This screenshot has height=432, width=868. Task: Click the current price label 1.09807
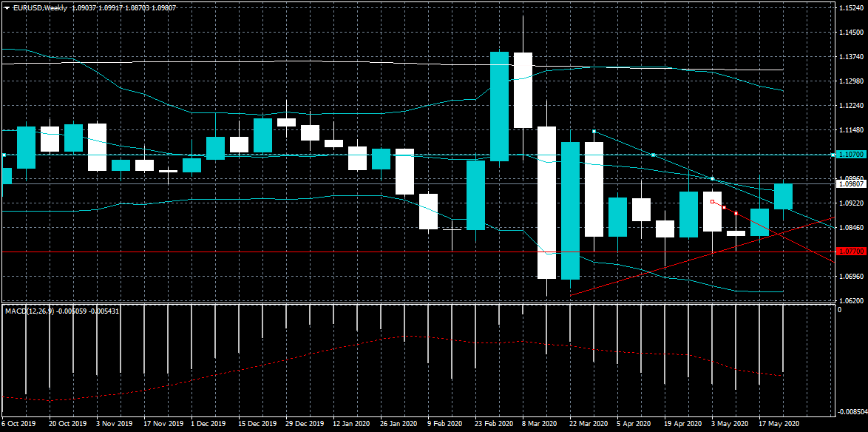pyautogui.click(x=851, y=183)
